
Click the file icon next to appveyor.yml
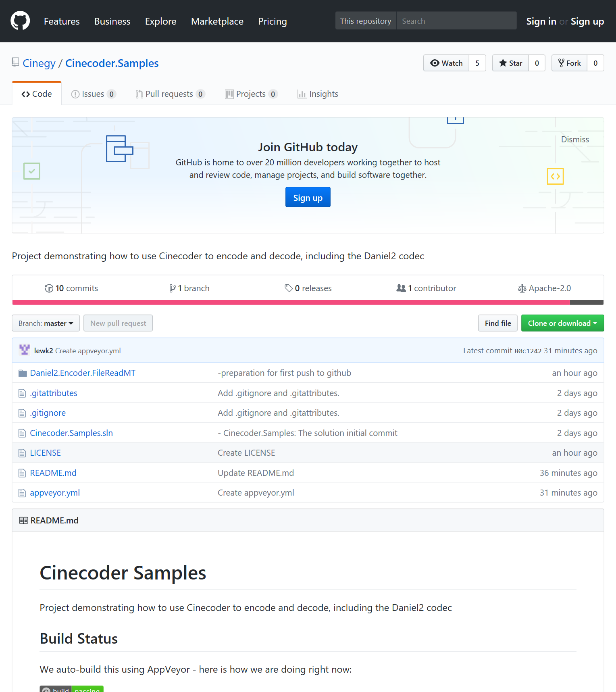pos(22,493)
